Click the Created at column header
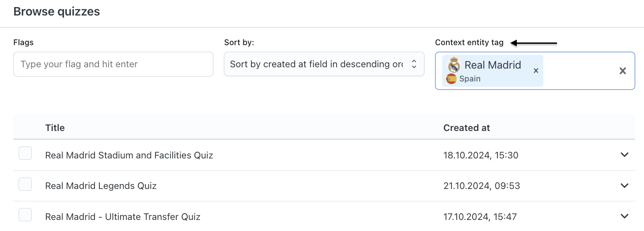Screen dimensions: 644x231 tap(466, 128)
